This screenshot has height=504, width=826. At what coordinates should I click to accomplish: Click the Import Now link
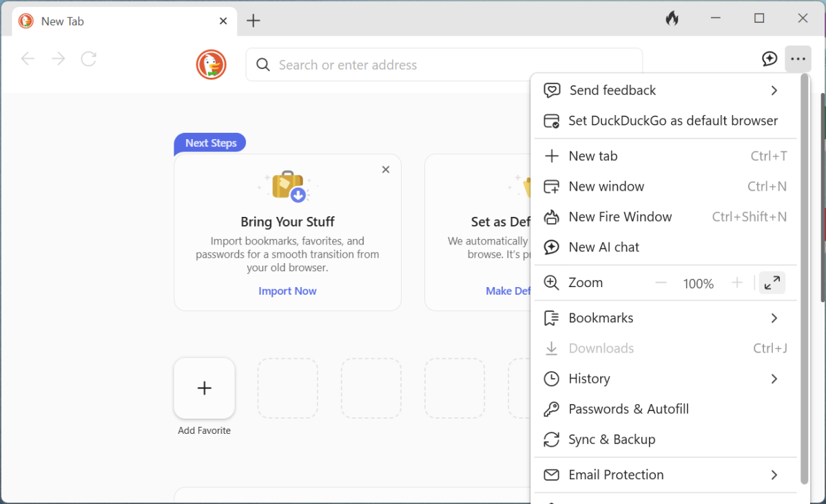point(287,291)
